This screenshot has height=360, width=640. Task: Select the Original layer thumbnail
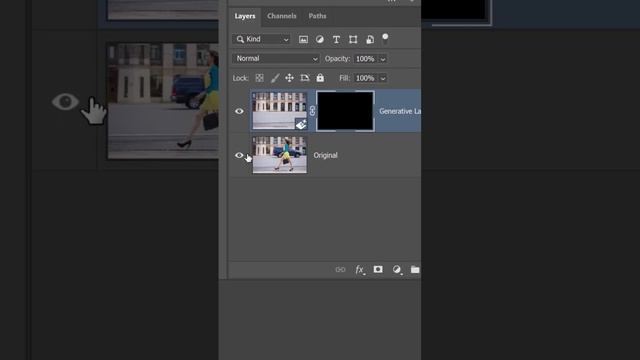pos(280,155)
